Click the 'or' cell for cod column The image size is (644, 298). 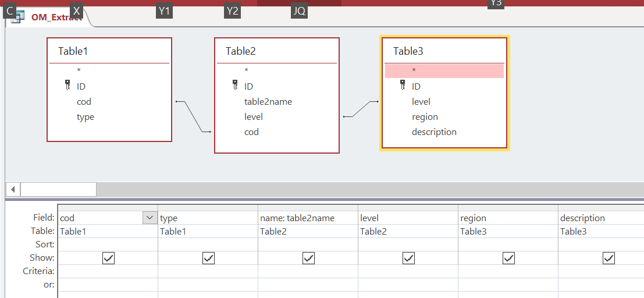pyautogui.click(x=108, y=285)
